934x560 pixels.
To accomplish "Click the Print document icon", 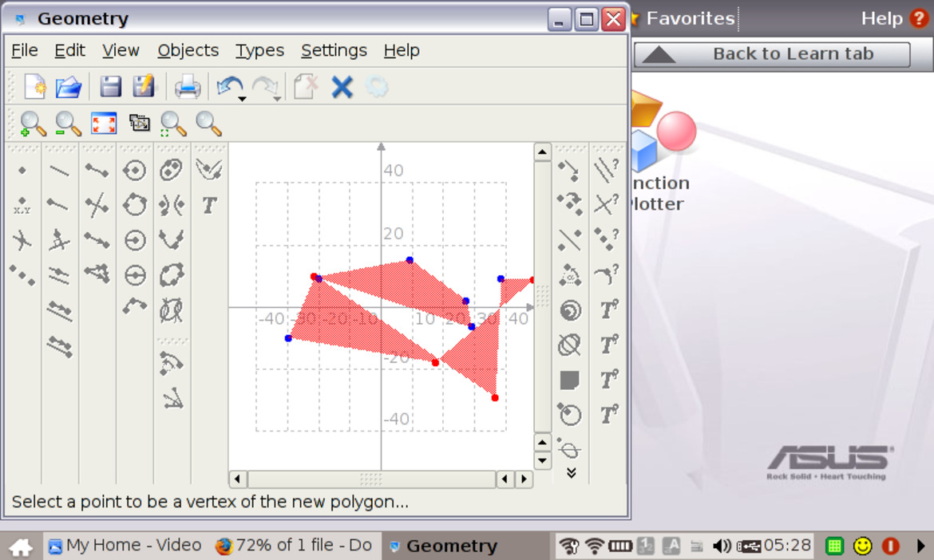I will (187, 88).
